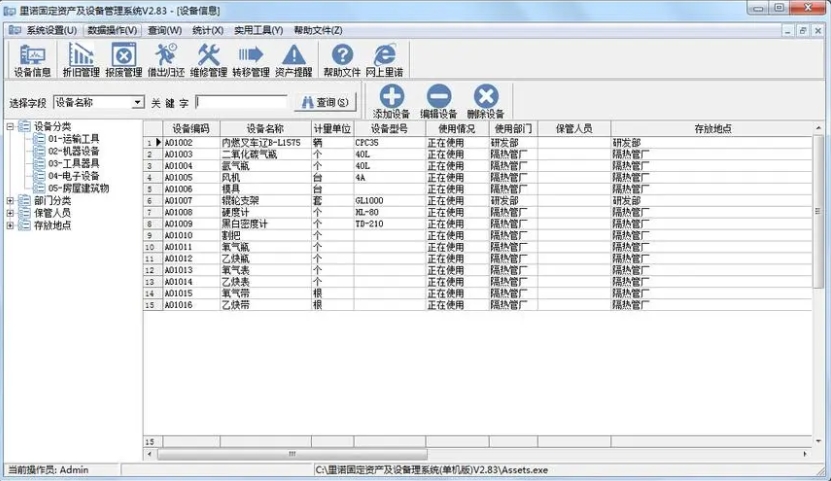Click the vertical scrollbar down arrow
This screenshot has height=481, width=831.
tap(818, 441)
